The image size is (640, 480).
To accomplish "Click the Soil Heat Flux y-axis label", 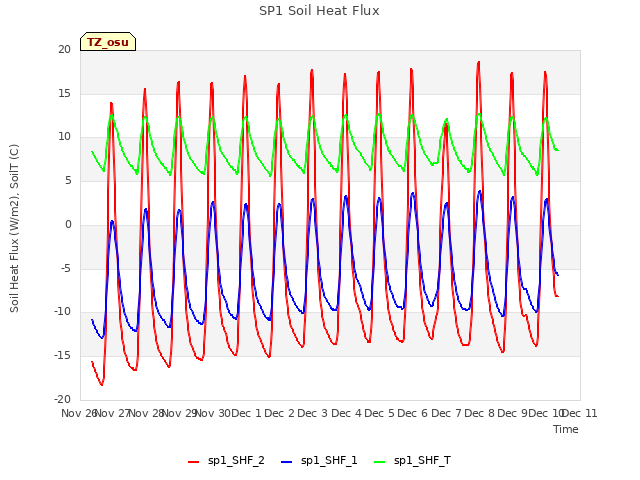I will pyautogui.click(x=14, y=228).
